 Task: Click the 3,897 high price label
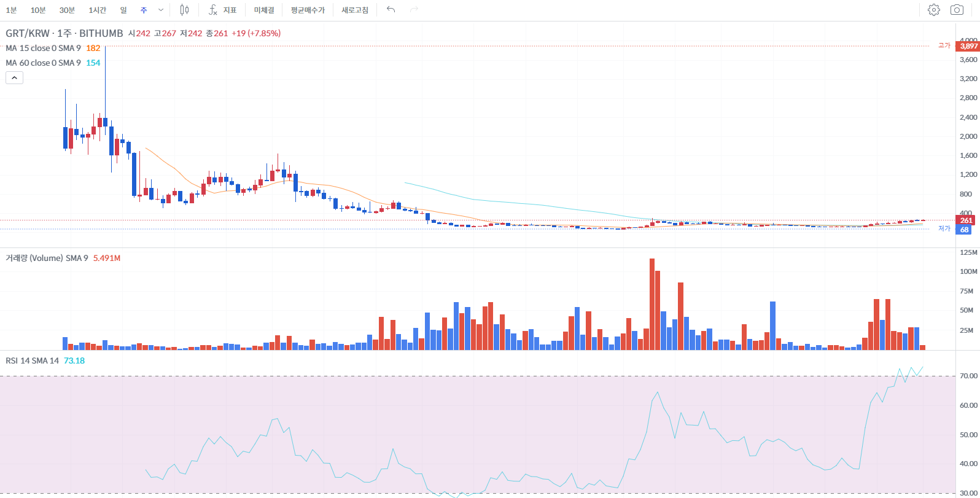tap(968, 46)
